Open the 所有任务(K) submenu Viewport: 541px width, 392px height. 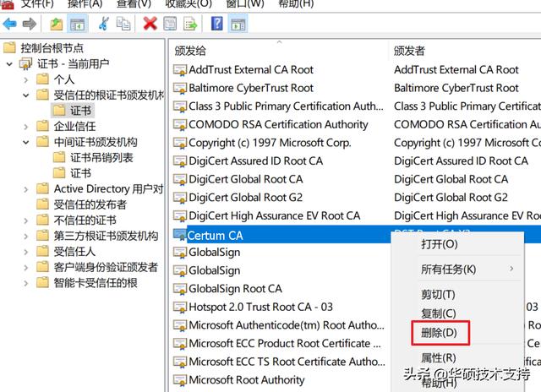[x=457, y=269]
